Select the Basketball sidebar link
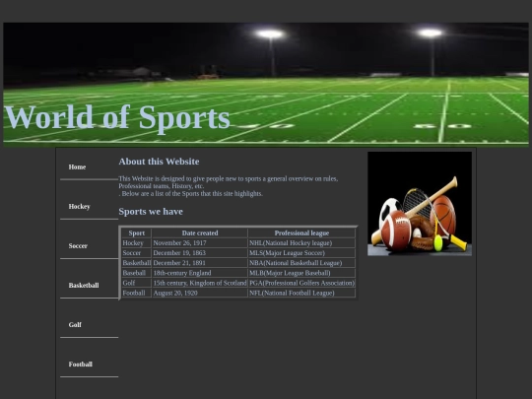This screenshot has width=532, height=399. click(84, 285)
